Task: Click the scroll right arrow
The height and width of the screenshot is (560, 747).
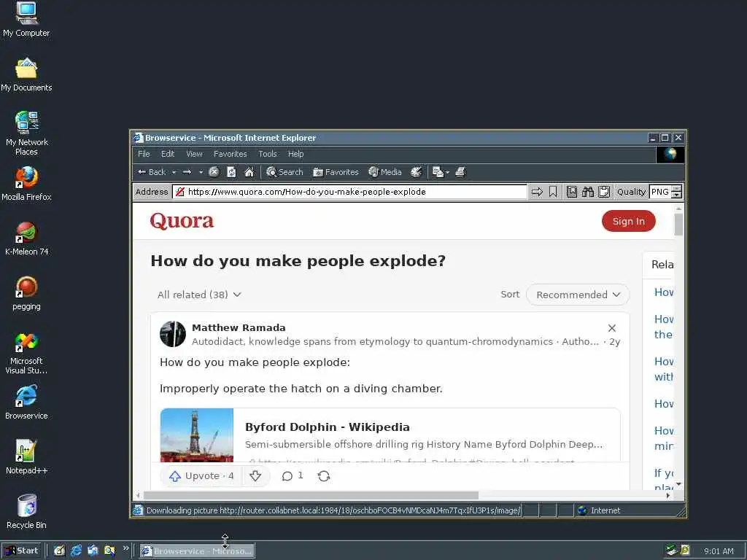Action: 668,496
